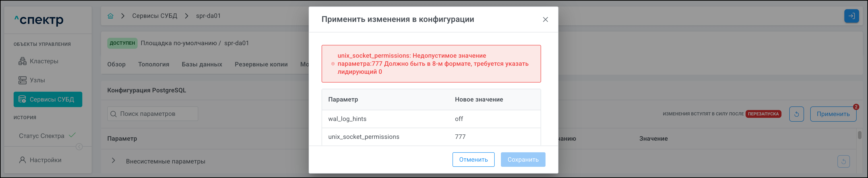Switch to the Топология tab

tap(153, 64)
